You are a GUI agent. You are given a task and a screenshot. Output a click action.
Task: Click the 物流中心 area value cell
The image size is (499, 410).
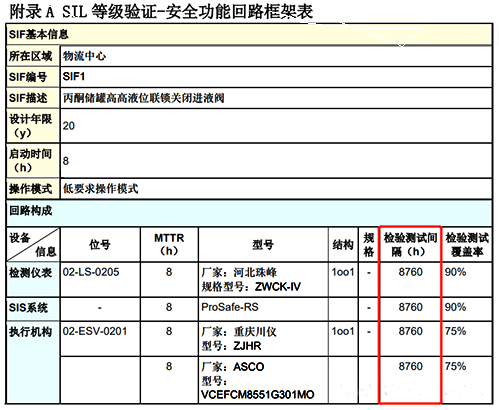coord(276,56)
